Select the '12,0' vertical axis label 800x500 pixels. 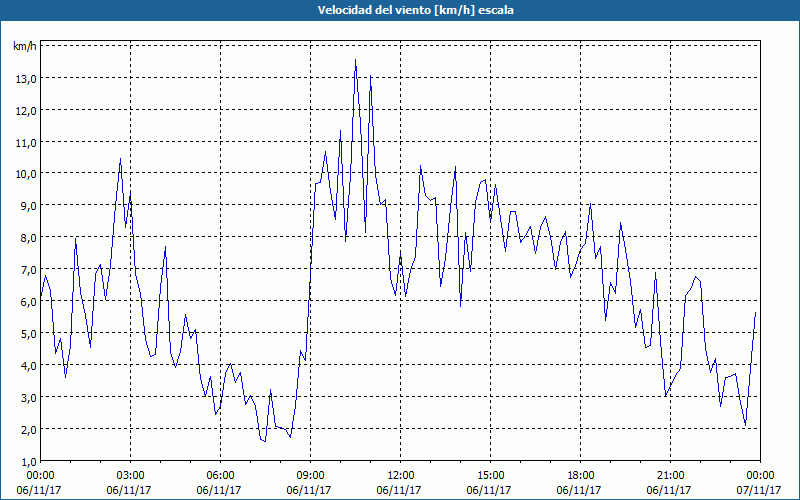26,111
